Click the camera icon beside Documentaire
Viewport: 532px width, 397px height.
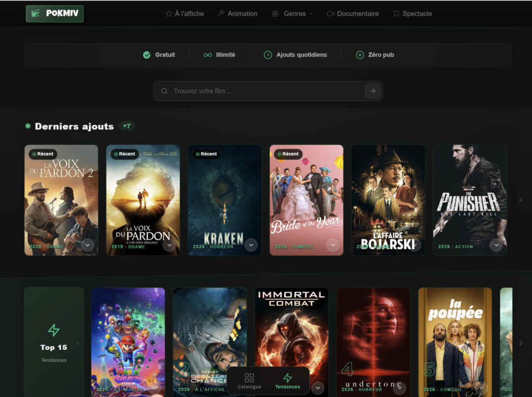click(x=330, y=14)
